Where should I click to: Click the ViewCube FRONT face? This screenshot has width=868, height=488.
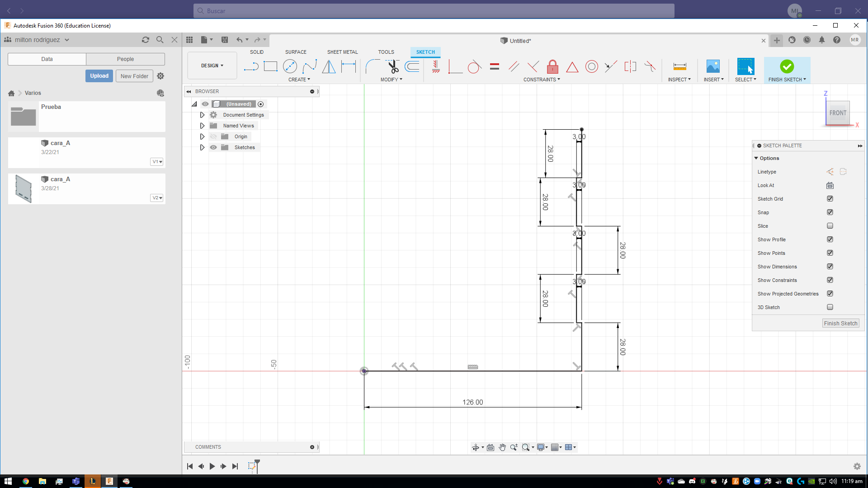838,113
